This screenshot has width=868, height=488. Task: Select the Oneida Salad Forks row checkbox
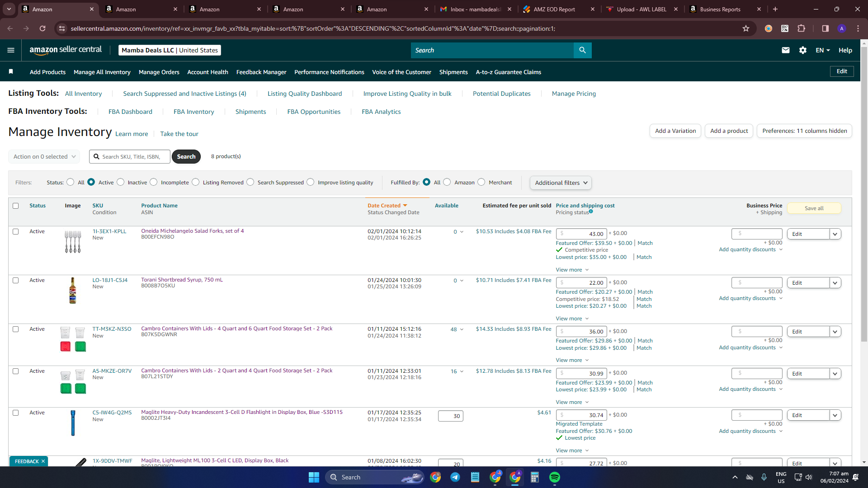(x=16, y=231)
